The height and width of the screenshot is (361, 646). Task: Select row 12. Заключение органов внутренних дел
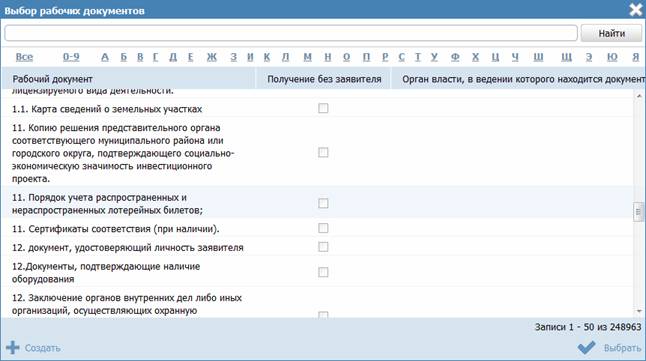pos(317,303)
